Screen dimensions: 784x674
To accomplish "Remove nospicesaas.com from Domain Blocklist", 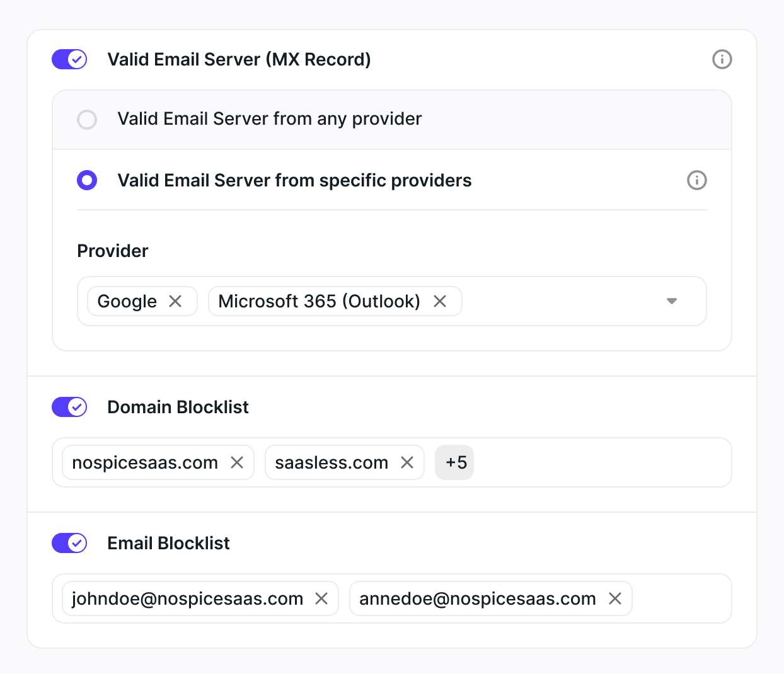I will (237, 462).
